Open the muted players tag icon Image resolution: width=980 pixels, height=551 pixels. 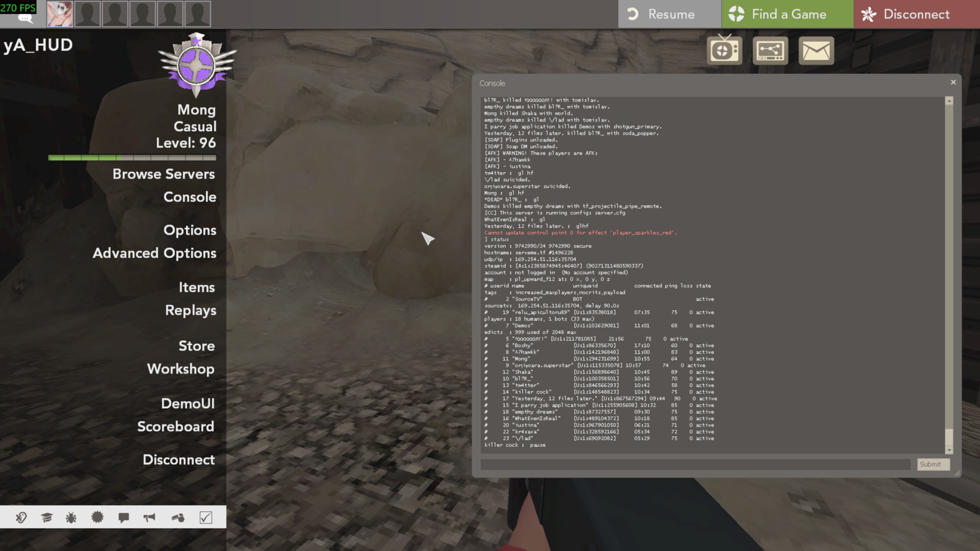(21, 518)
